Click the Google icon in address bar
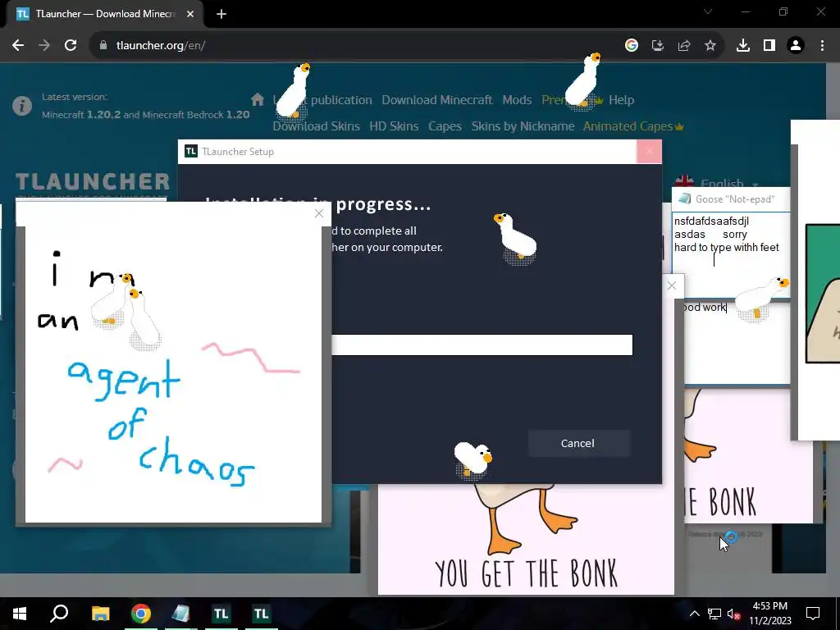 (631, 46)
